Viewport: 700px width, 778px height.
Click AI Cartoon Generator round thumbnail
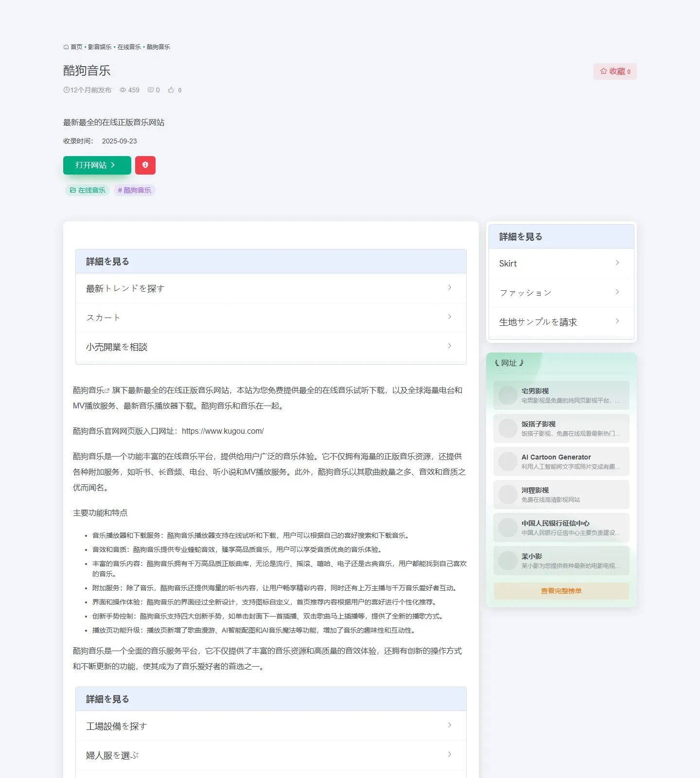(x=507, y=461)
